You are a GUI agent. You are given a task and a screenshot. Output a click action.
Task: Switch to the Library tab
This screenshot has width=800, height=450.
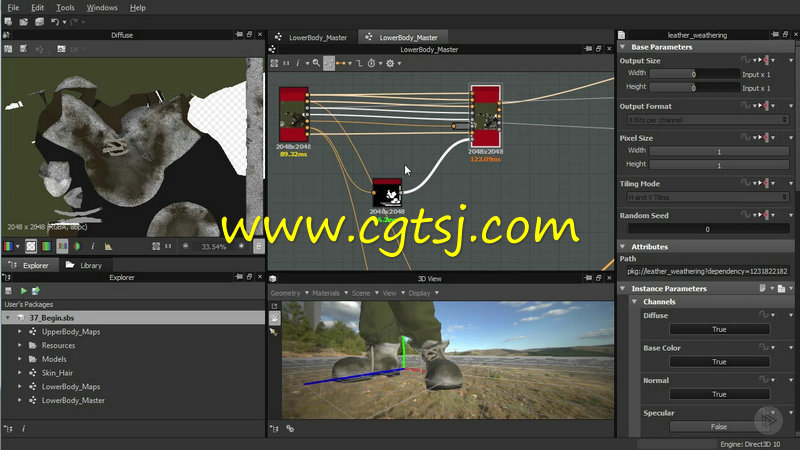(x=85, y=265)
